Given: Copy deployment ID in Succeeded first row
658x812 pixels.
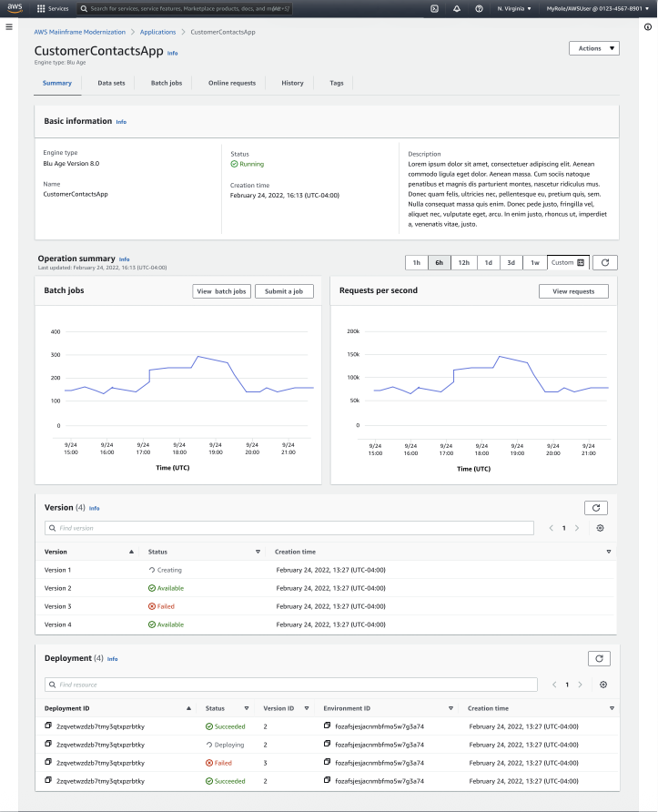Looking at the screenshot, I should tap(48, 726).
